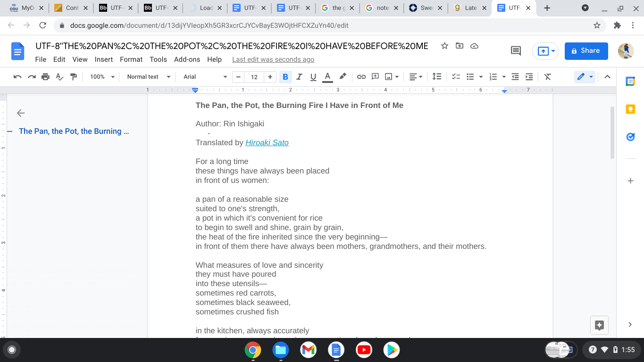Move the document to a folder
This screenshot has width=644, height=362.
pyautogui.click(x=460, y=46)
